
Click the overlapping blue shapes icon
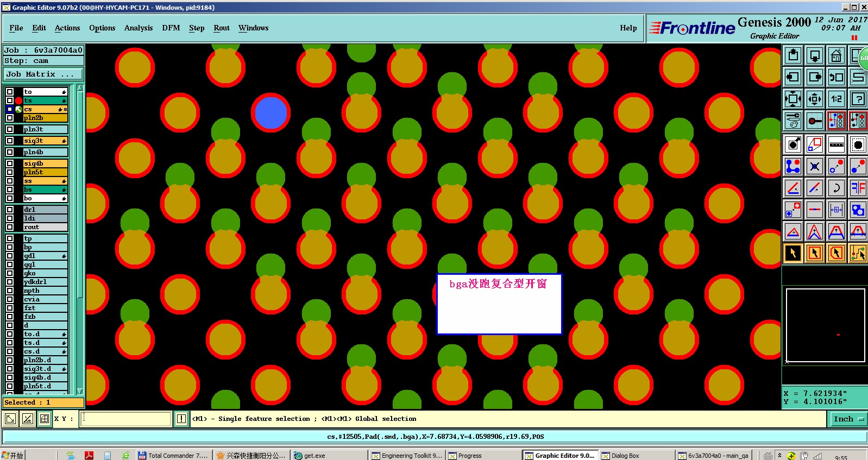(858, 210)
